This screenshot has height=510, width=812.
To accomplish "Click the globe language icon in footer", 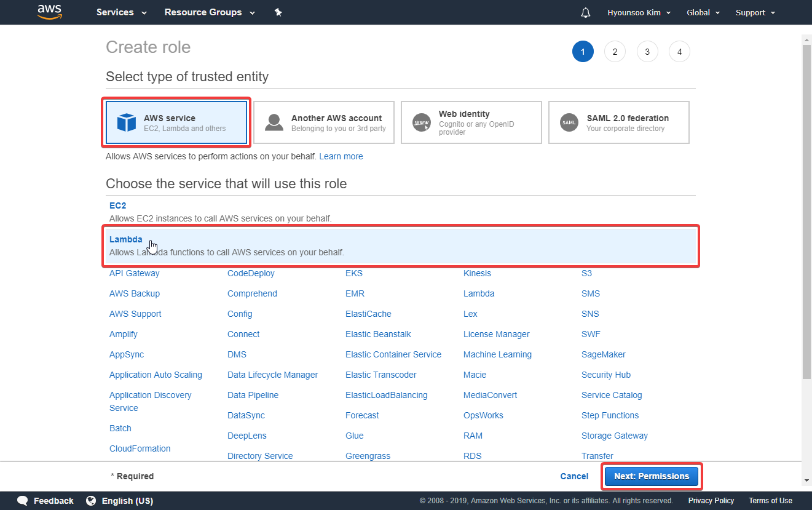I will coord(91,501).
